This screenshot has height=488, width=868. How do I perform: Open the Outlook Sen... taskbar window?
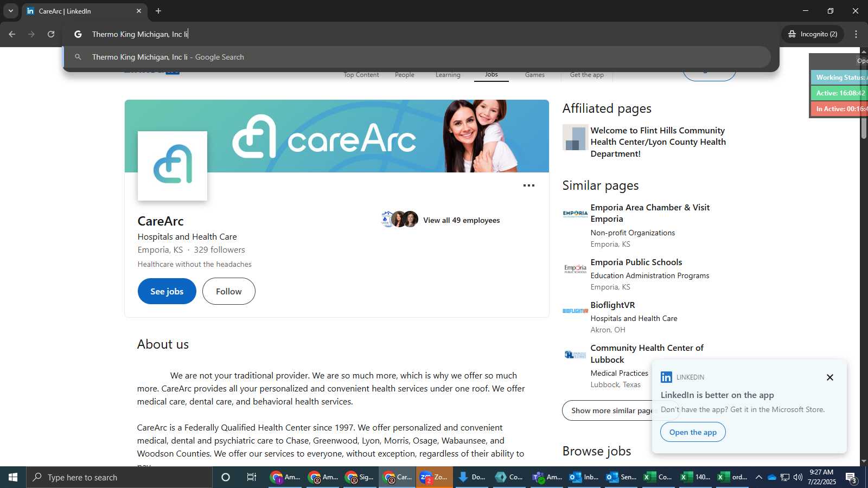pos(622,477)
